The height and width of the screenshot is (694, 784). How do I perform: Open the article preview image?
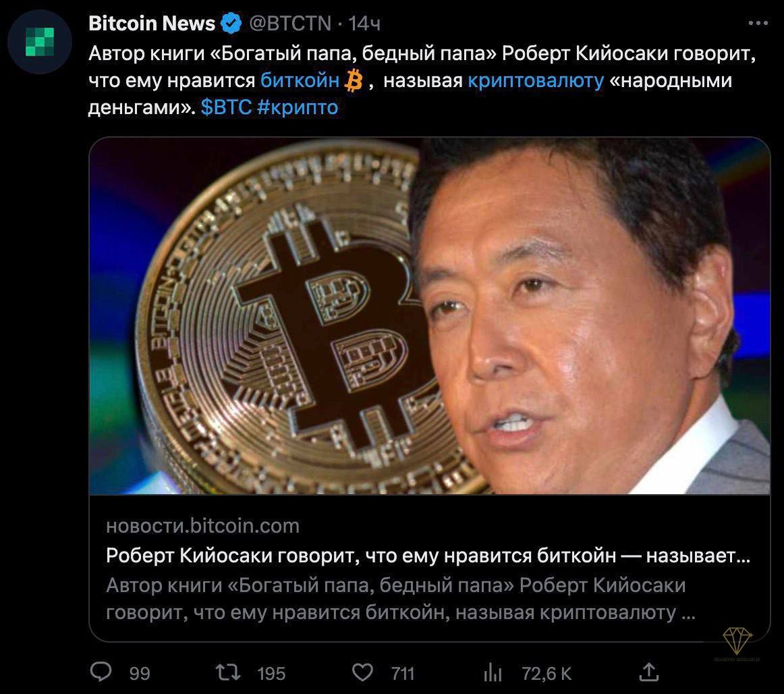(430, 316)
